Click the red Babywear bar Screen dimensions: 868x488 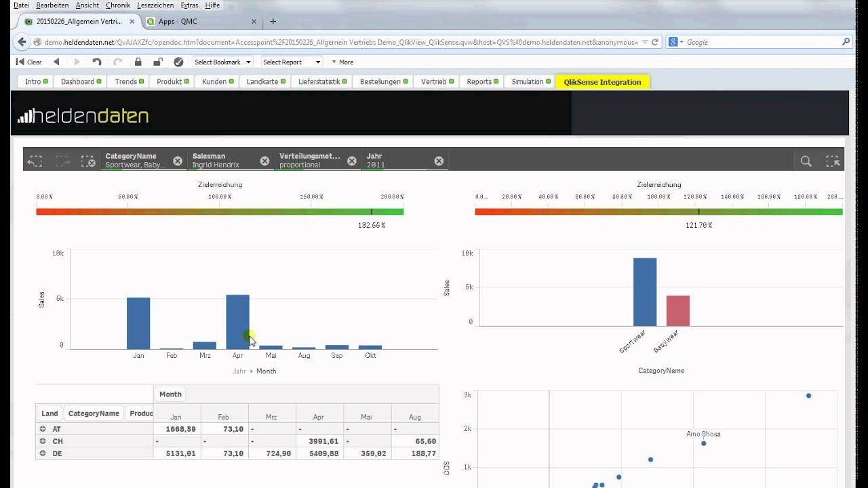click(678, 310)
